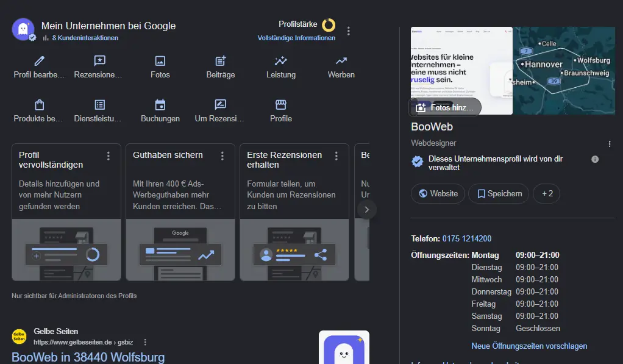Open the three-dot menu beside Profilstärke
623x364 pixels.
tap(349, 31)
